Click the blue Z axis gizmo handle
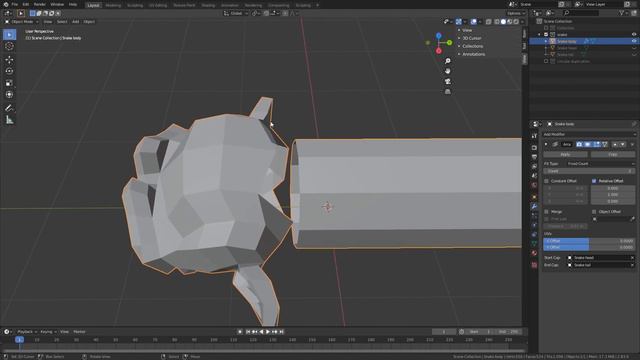This screenshot has height=360, width=640. 439,36
